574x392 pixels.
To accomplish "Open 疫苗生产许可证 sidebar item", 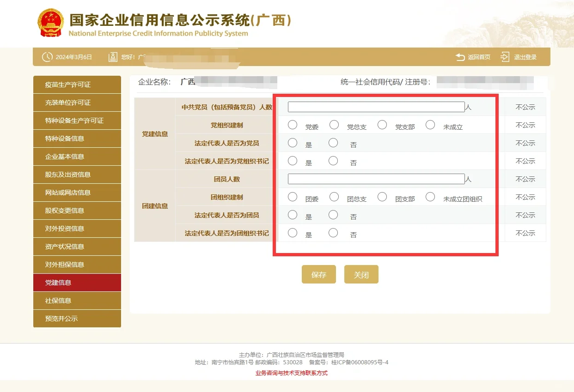I will point(77,84).
